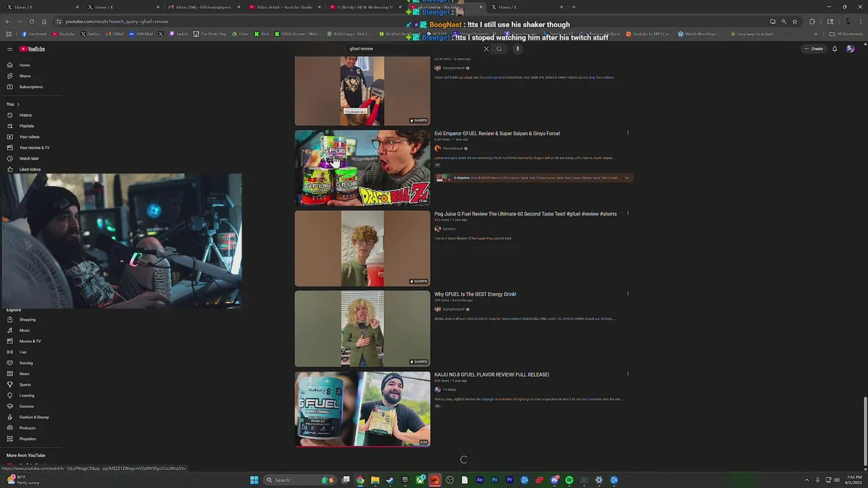Open News under Explore

click(24, 373)
